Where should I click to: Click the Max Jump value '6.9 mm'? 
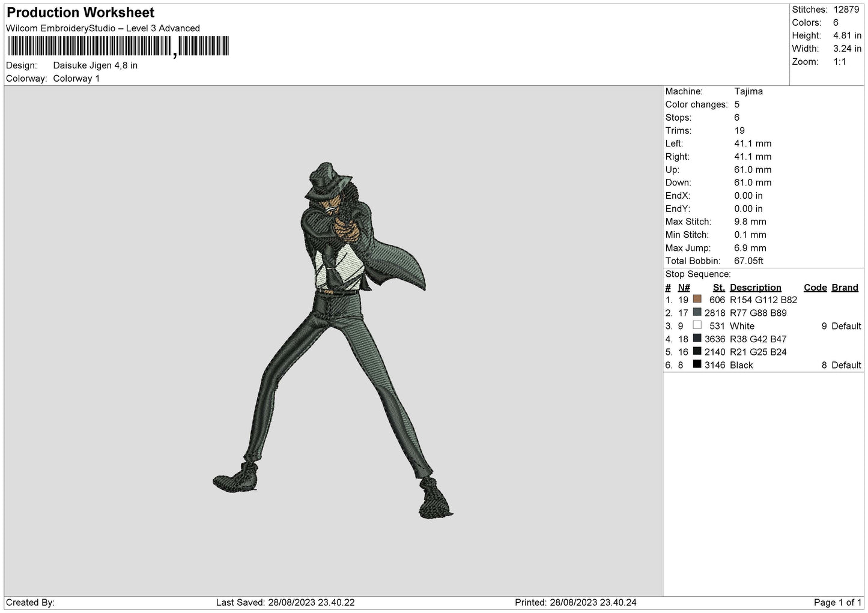point(750,248)
